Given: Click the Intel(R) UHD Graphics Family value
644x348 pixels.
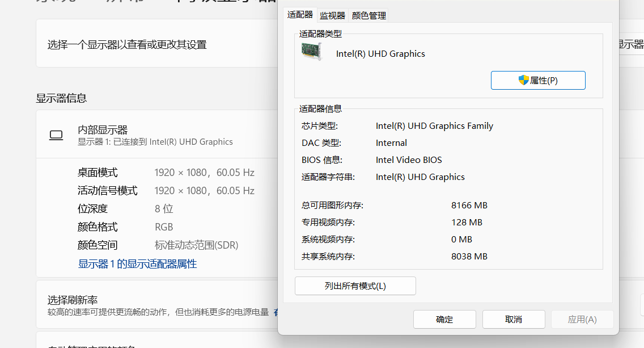Looking at the screenshot, I should [x=434, y=126].
